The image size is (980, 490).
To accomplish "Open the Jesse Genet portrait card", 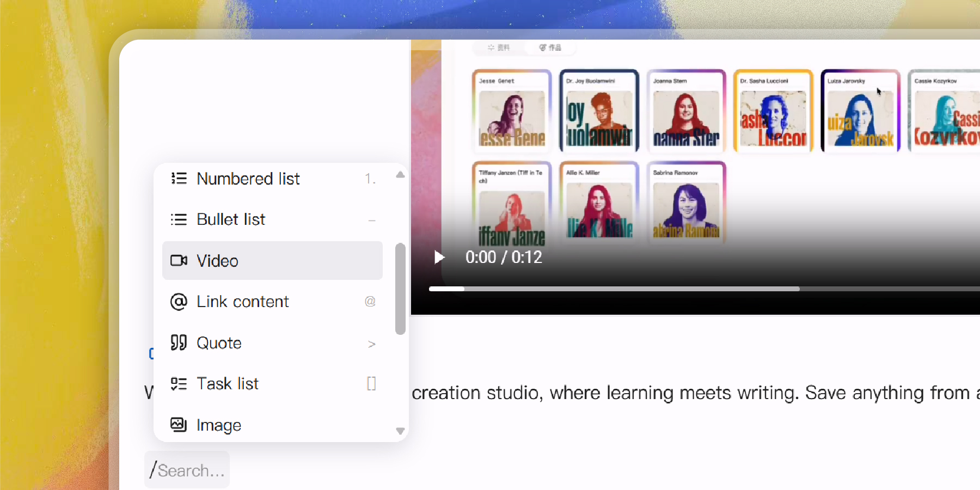I will 511,111.
